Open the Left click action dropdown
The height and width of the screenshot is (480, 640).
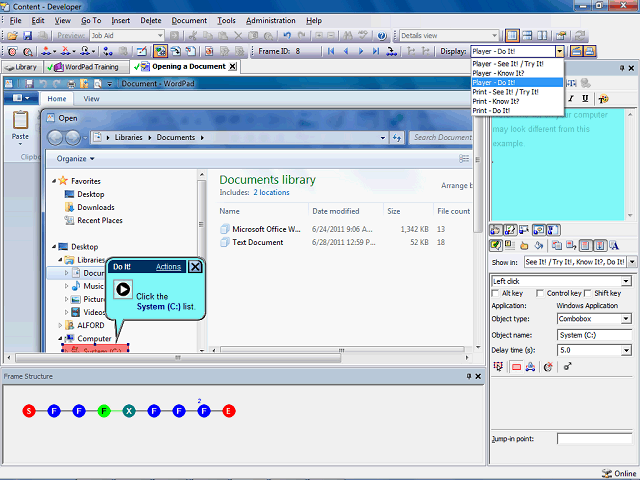(x=626, y=281)
